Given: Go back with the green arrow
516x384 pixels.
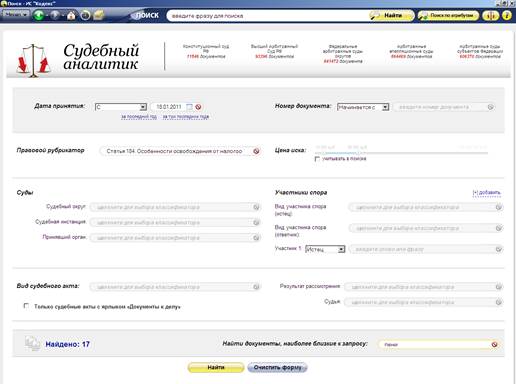Looking at the screenshot, I should 39,15.
